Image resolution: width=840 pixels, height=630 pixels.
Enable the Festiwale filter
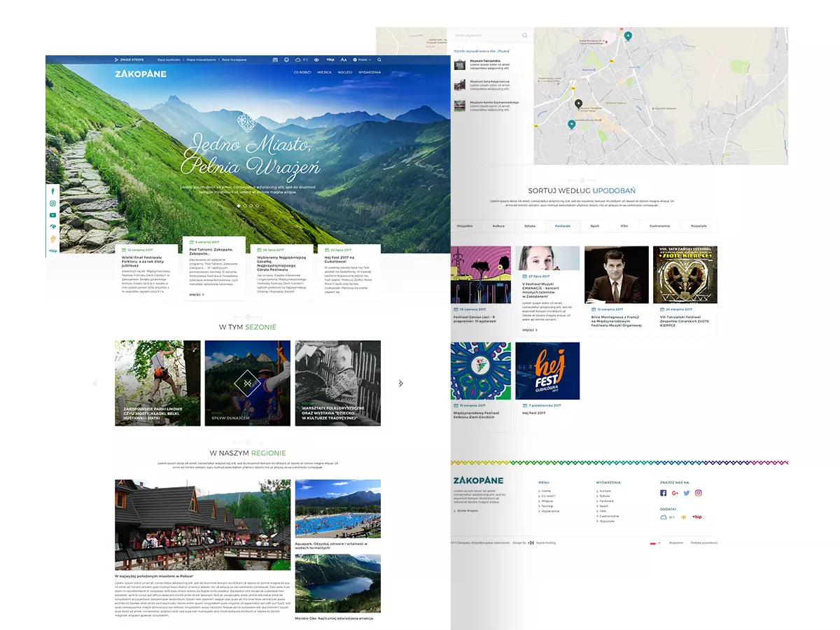click(563, 226)
